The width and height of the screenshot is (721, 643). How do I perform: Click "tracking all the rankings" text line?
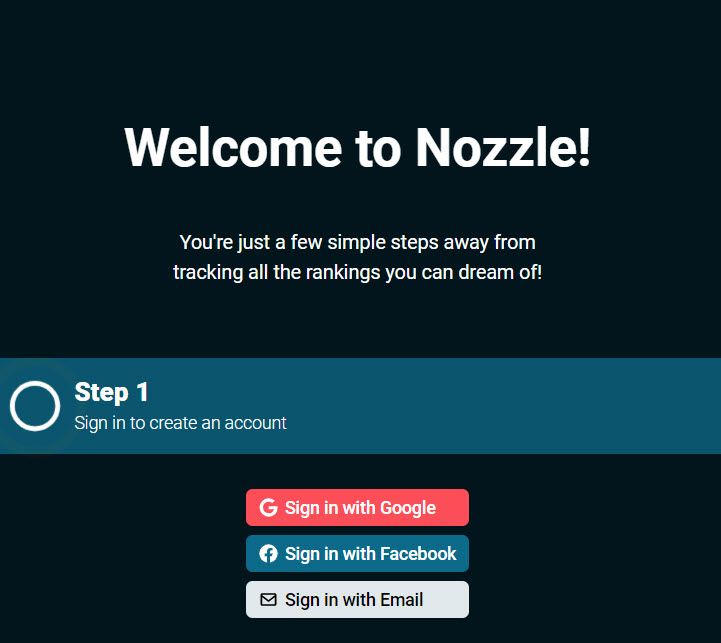357,272
